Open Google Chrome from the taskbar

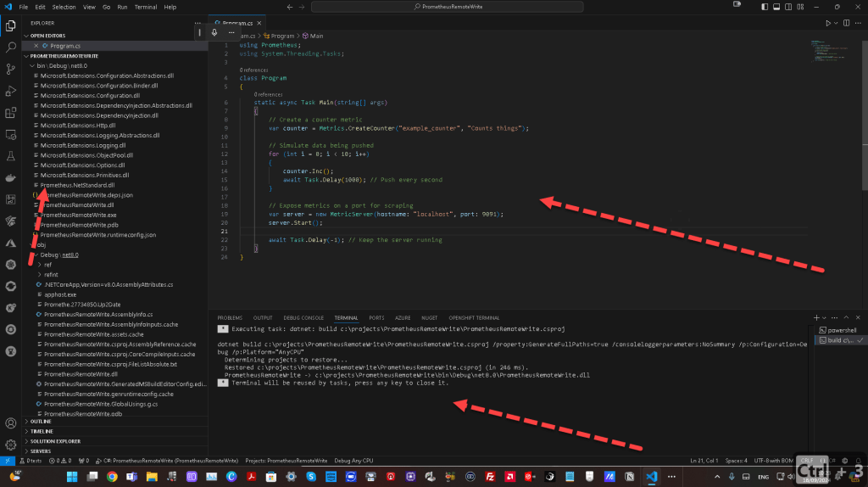pyautogui.click(x=112, y=477)
